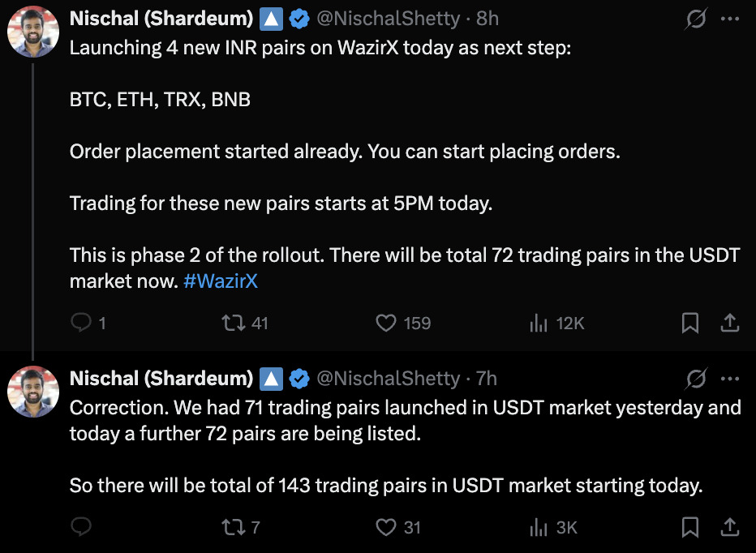Reply to the Correction tweet
This screenshot has height=553, width=756.
[81, 527]
